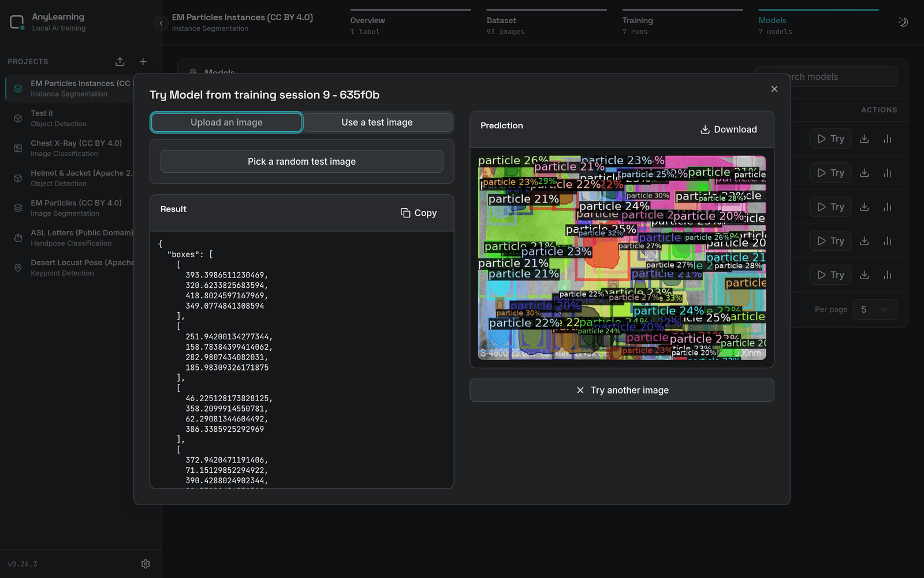Open the Models tab
The height and width of the screenshot is (578, 924).
818,23
